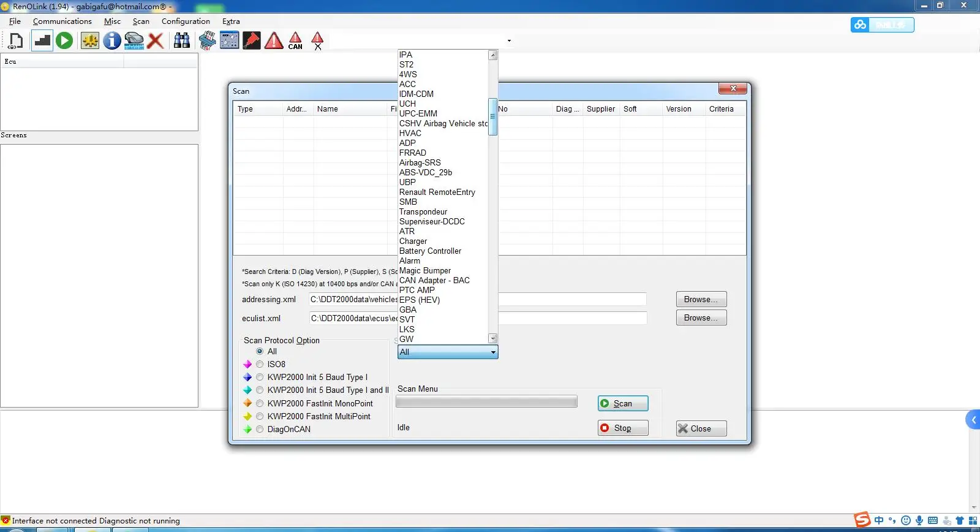The height and width of the screenshot is (532, 980).
Task: Click the blue shirt skin icon
Action: pos(960,520)
